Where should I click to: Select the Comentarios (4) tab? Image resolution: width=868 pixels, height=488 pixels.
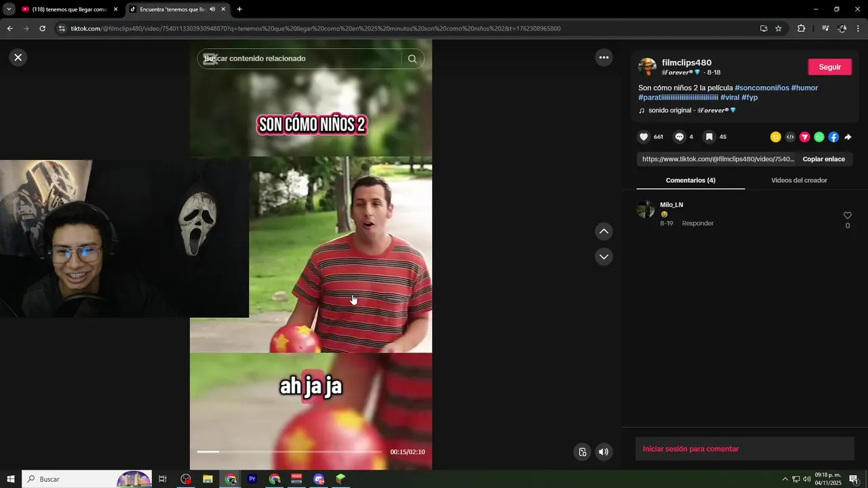point(690,180)
